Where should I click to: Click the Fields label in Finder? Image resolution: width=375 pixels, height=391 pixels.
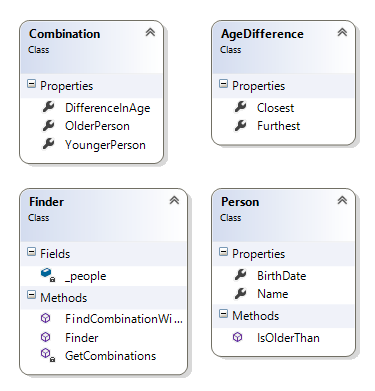tap(55, 254)
